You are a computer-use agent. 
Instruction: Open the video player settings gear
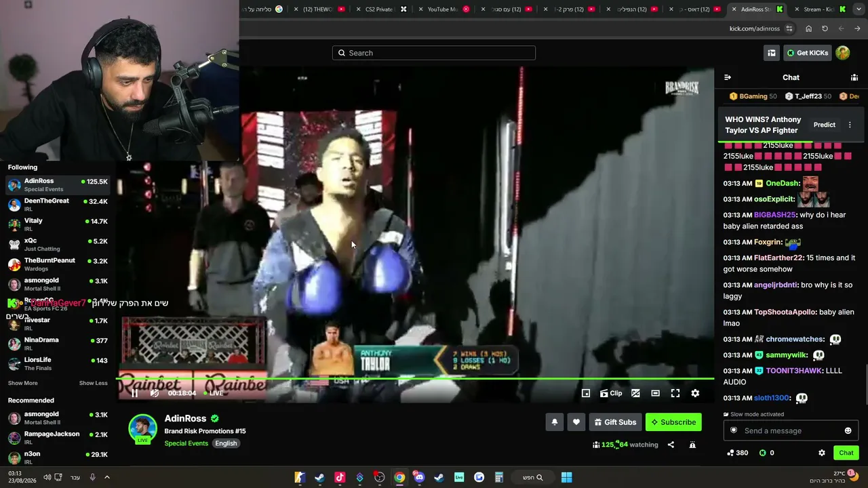[695, 393]
